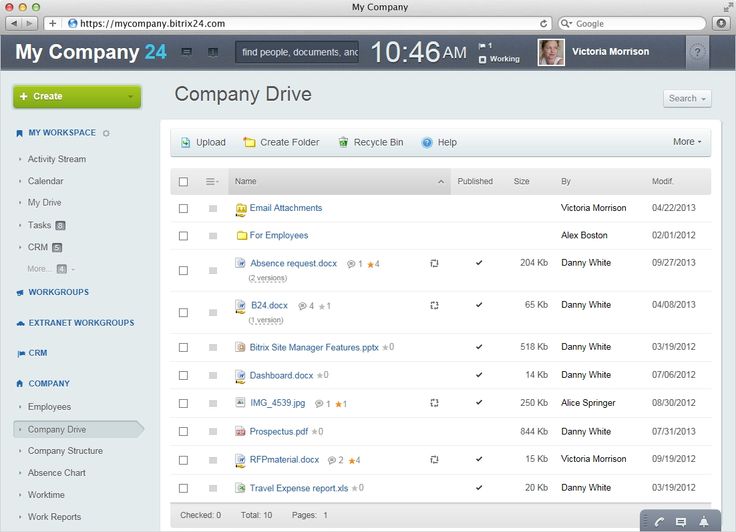This screenshot has height=532, width=736.
Task: Expand the Workgroups section
Action: coord(59,292)
